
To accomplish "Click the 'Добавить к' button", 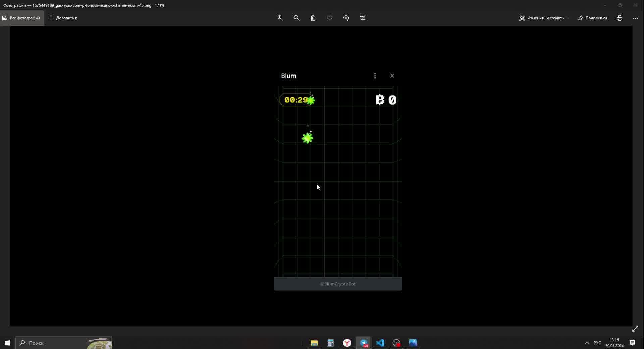I will point(63,18).
